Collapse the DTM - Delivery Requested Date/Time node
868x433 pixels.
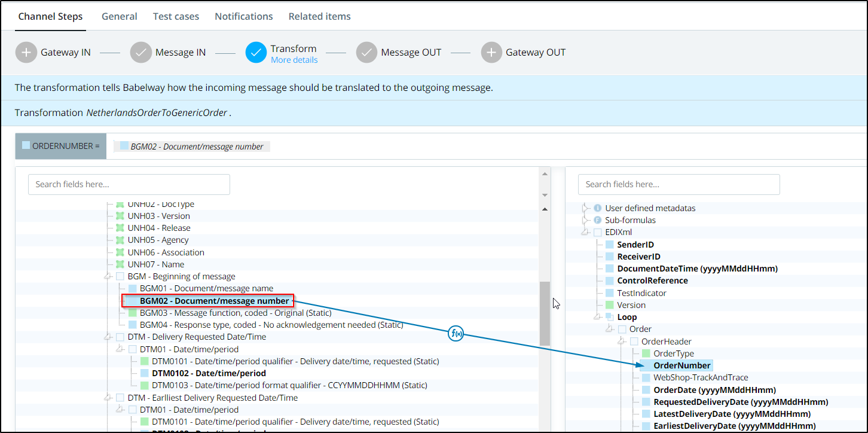[x=108, y=337]
